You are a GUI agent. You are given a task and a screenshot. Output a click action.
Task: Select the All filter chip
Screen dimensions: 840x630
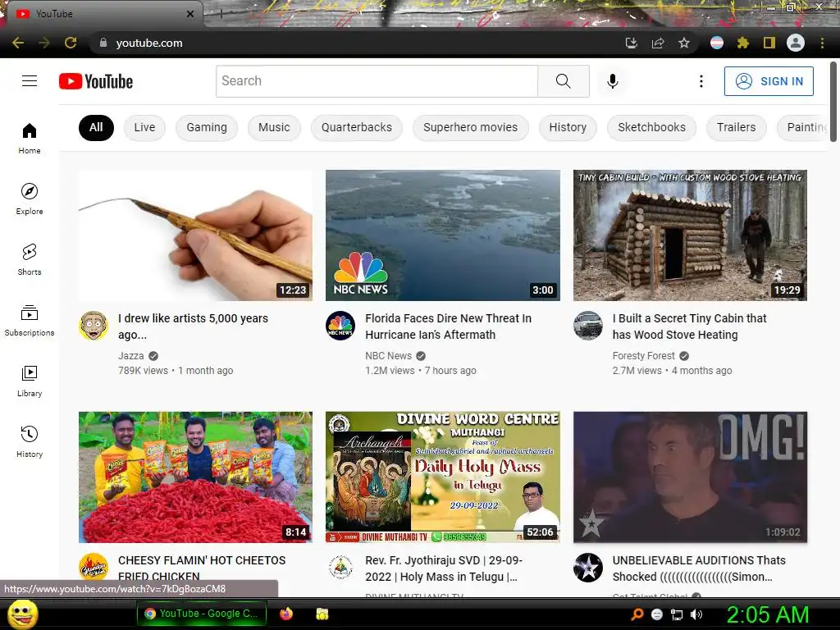pos(96,127)
